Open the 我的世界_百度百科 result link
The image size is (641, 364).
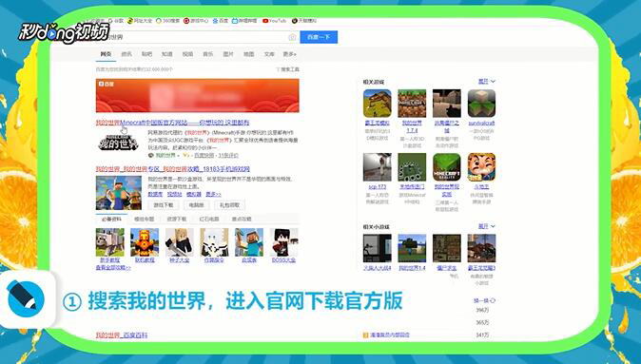(122, 335)
